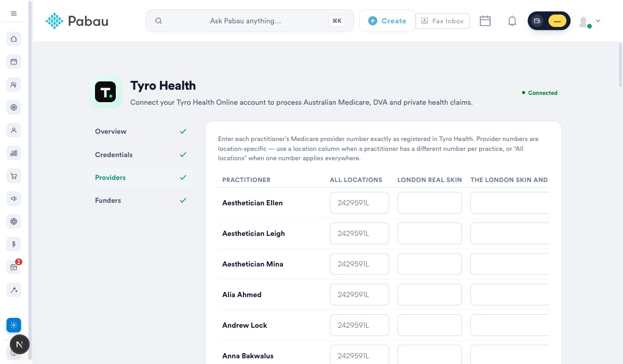Click The London Skin field for Aesthetician Ellen
The width and height of the screenshot is (623, 364).
(x=510, y=203)
